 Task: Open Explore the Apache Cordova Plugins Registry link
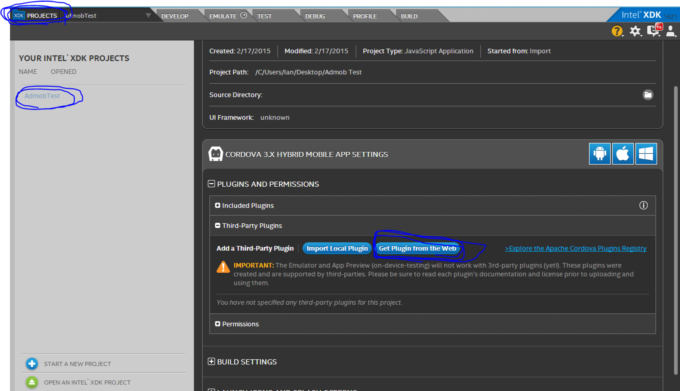click(575, 248)
